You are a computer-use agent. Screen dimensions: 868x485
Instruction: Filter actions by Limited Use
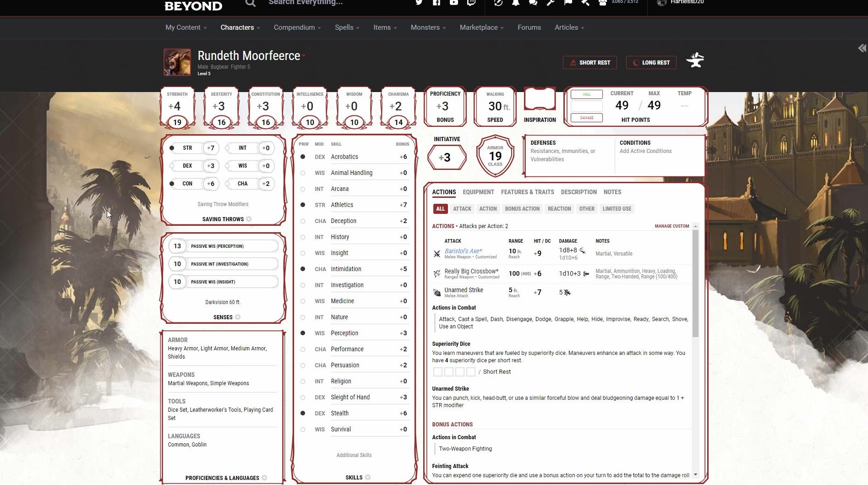click(x=617, y=209)
